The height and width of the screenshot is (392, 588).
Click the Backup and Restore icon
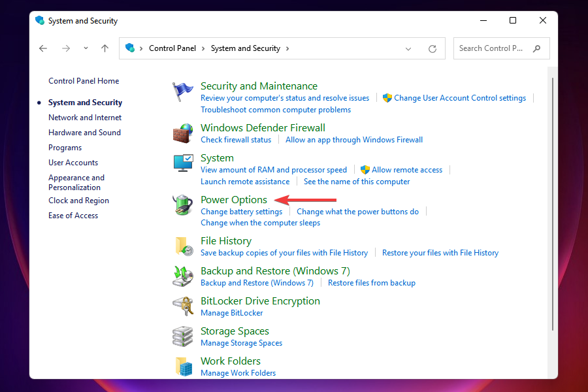(183, 276)
